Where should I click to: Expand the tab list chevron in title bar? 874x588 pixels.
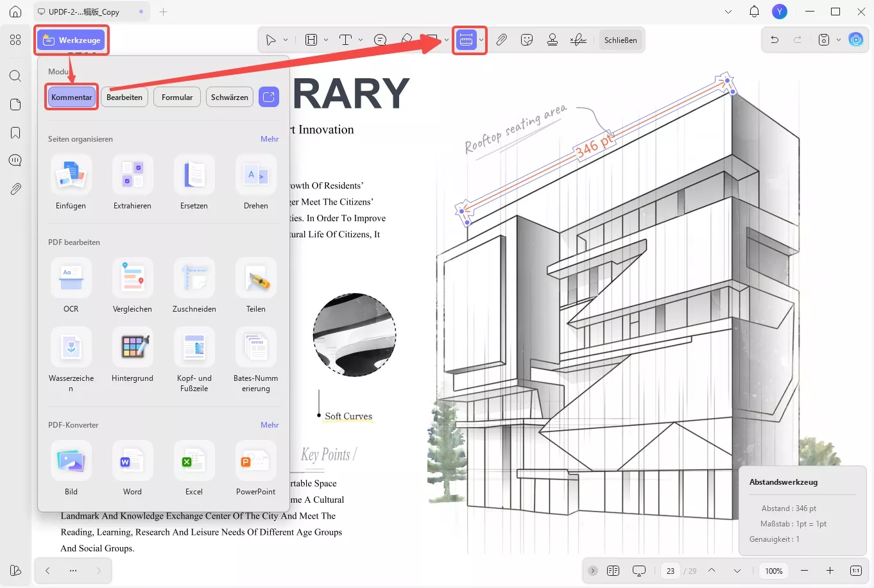pyautogui.click(x=728, y=12)
